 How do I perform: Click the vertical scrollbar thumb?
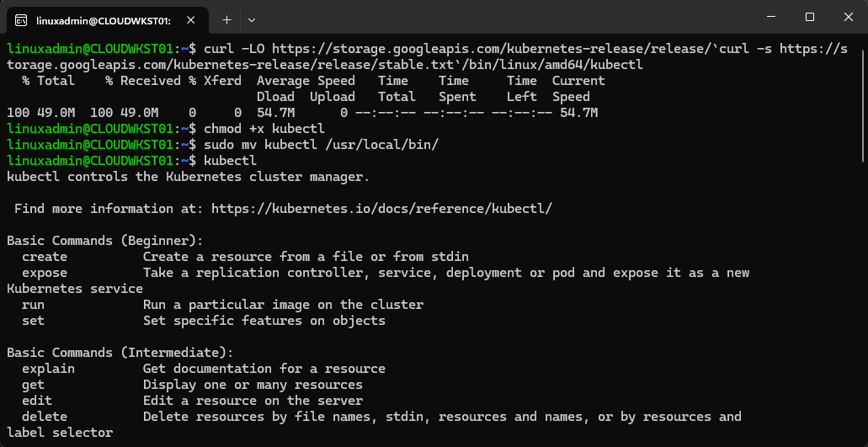[863, 101]
